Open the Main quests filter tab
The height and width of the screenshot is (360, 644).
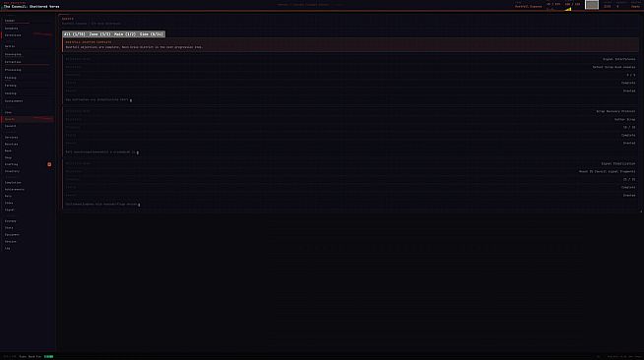point(125,34)
